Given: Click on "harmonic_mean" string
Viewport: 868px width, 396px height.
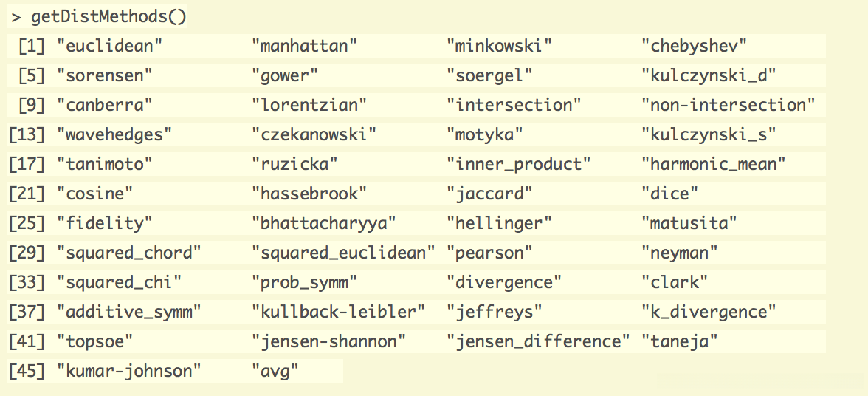Looking at the screenshot, I should tap(713, 164).
